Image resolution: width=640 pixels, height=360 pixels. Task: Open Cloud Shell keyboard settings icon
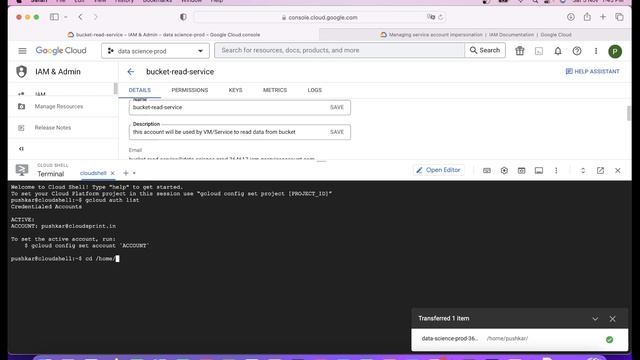coord(487,171)
